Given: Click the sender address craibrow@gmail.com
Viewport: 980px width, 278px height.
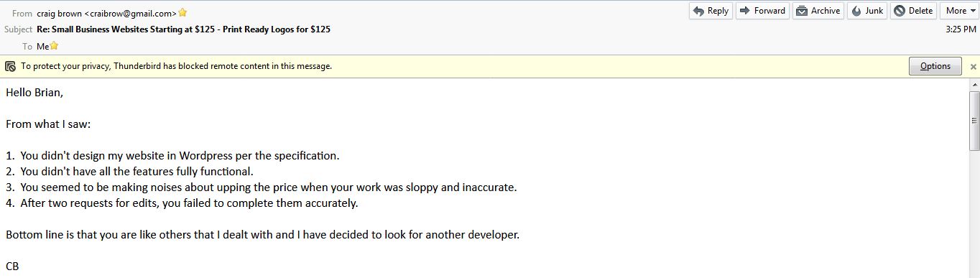Looking at the screenshot, I should (x=134, y=13).
